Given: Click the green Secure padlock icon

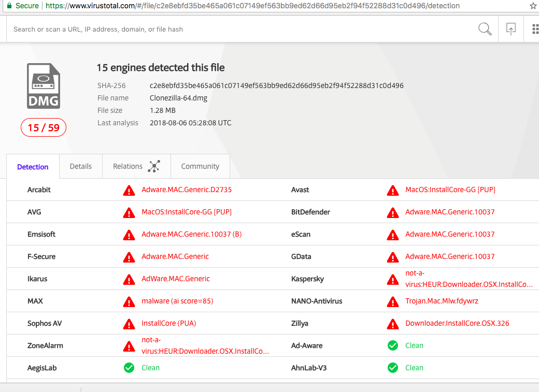Looking at the screenshot, I should 9,6.
